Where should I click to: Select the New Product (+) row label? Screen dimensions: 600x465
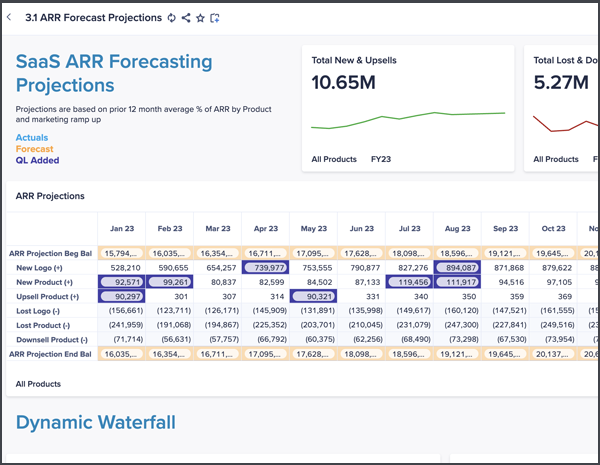(x=44, y=282)
